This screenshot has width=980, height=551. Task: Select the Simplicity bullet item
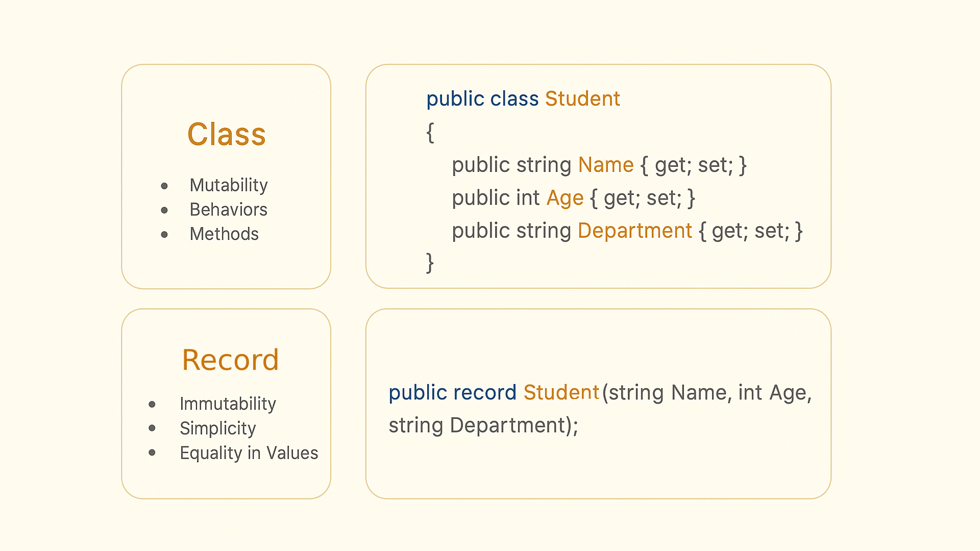[217, 429]
